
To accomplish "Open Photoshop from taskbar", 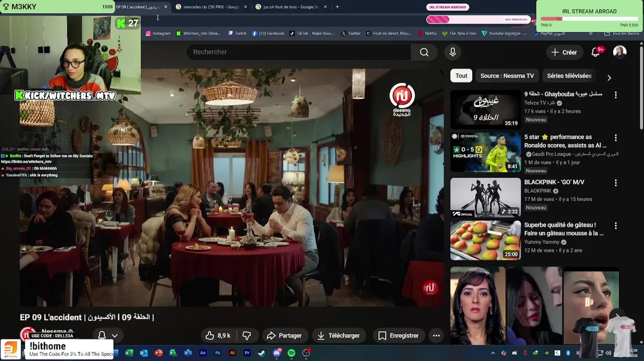I will [x=217, y=353].
